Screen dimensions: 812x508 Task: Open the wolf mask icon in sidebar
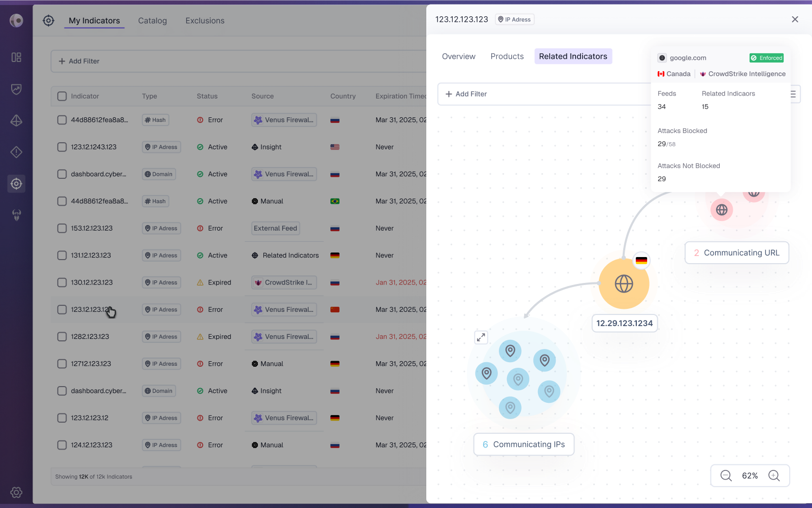point(16,215)
